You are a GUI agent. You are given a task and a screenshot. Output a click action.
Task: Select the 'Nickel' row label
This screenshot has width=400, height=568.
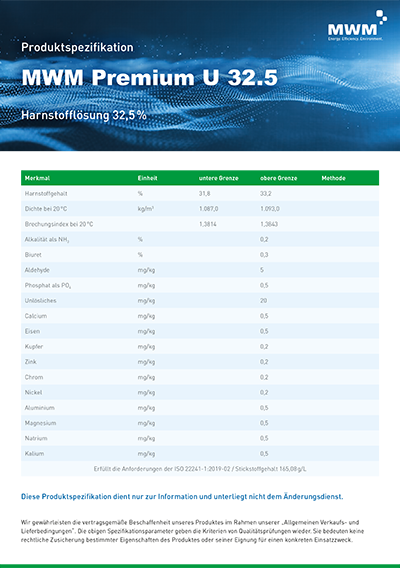click(33, 392)
